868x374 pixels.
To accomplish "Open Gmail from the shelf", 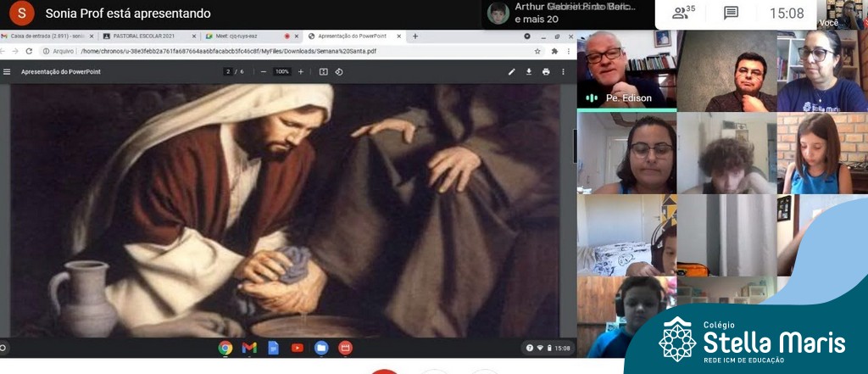I will [249, 348].
